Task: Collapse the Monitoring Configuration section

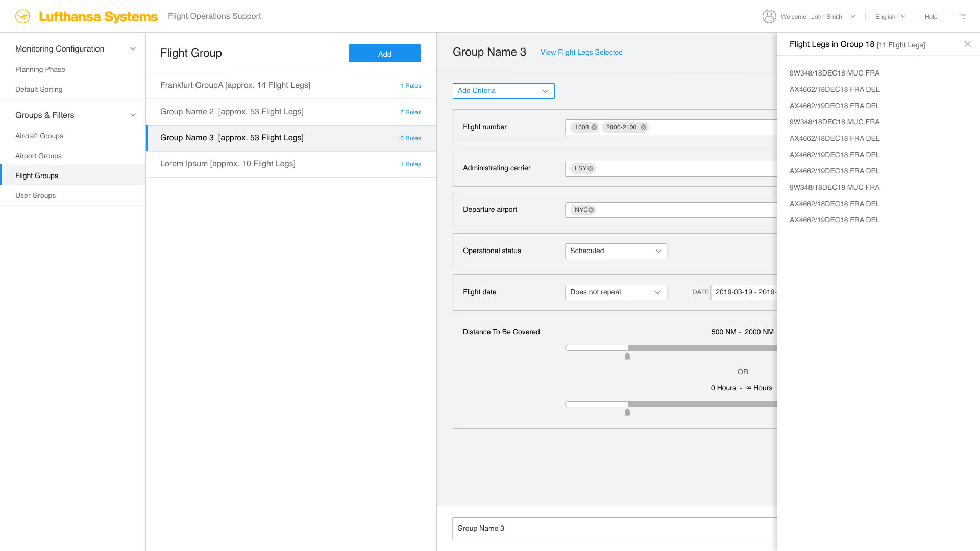Action: pos(133,49)
